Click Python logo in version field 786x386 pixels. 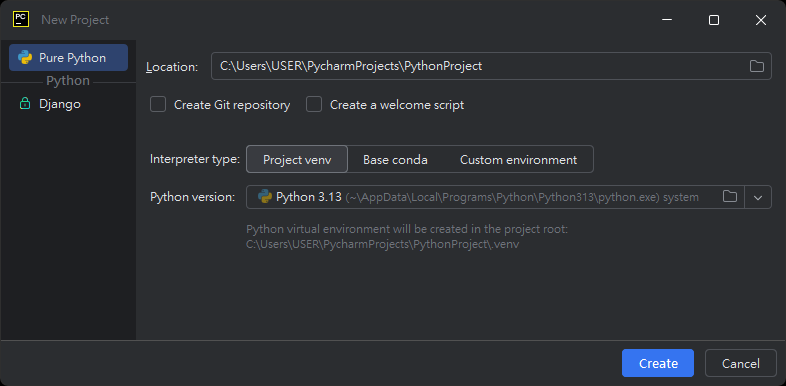[265, 197]
